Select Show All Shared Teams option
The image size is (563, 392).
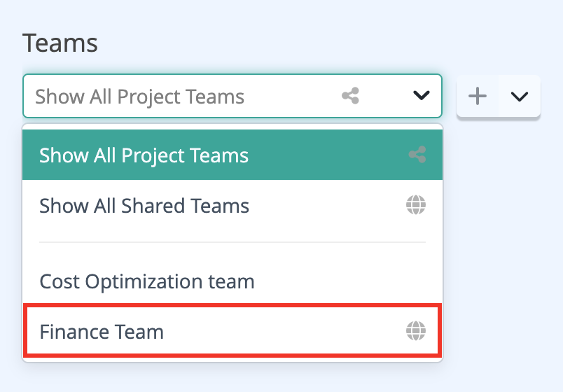pyautogui.click(x=232, y=205)
